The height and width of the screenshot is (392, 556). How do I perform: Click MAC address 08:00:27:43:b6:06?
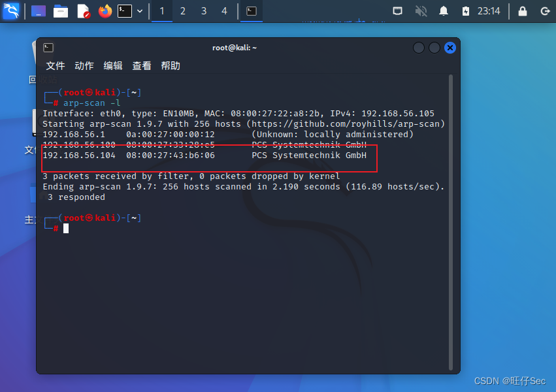tap(171, 155)
